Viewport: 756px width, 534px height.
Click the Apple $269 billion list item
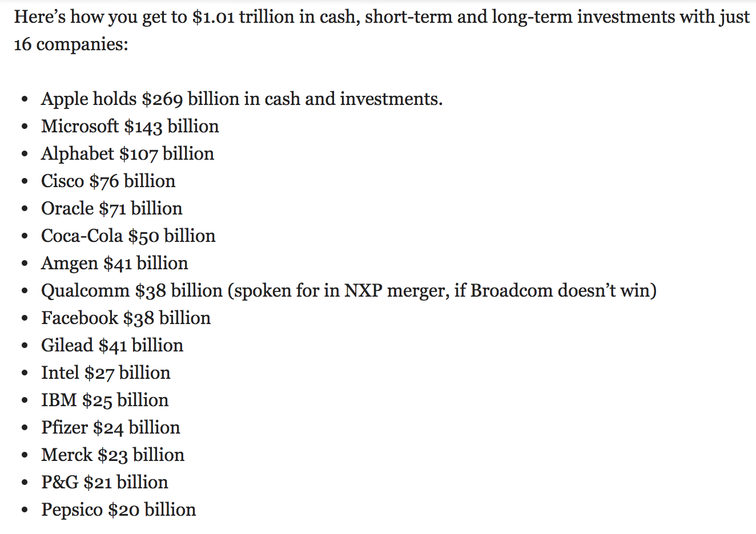(242, 99)
